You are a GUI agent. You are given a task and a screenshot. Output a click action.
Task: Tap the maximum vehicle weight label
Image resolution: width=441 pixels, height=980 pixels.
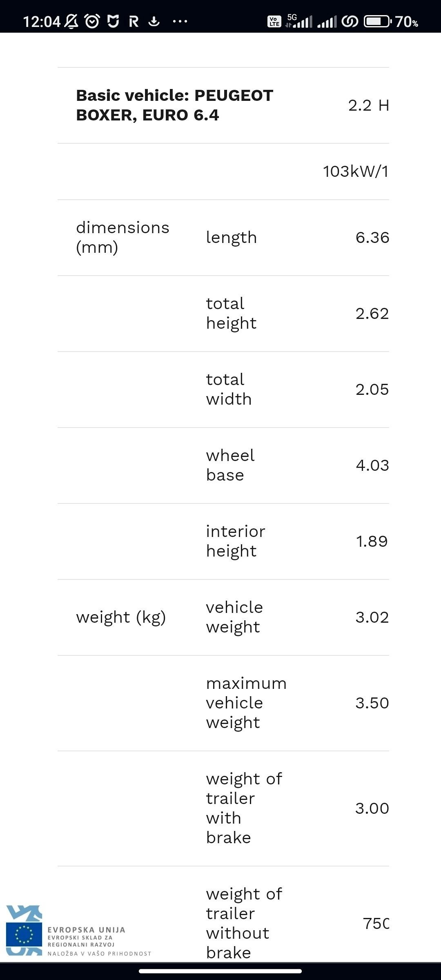tap(246, 703)
